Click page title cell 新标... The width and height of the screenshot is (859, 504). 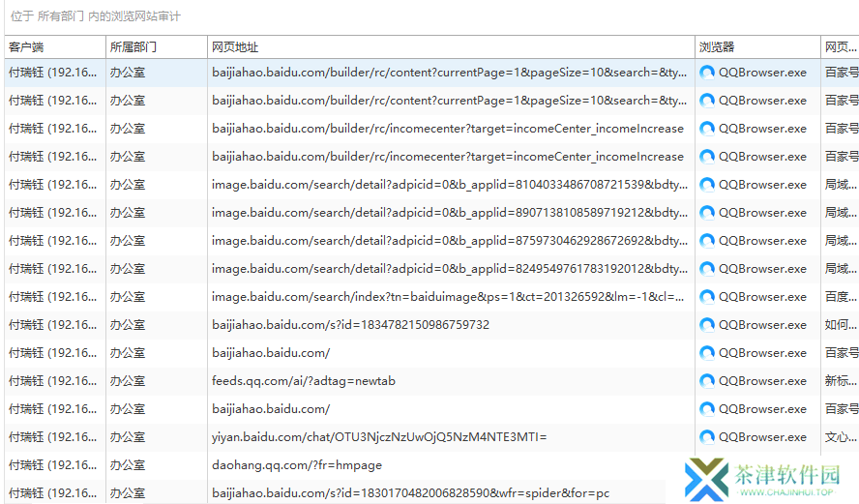pyautogui.click(x=841, y=381)
